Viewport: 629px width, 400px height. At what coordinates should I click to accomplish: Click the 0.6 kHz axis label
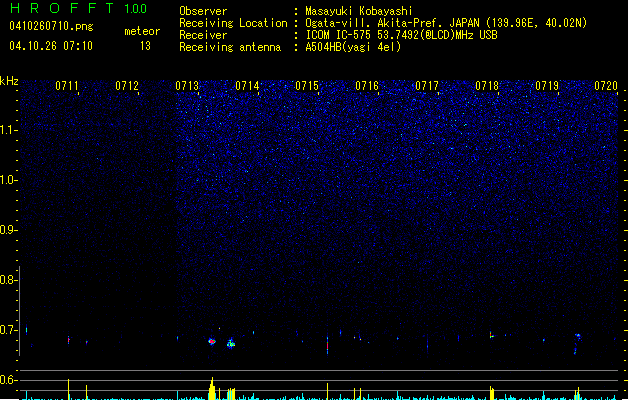coord(9,380)
